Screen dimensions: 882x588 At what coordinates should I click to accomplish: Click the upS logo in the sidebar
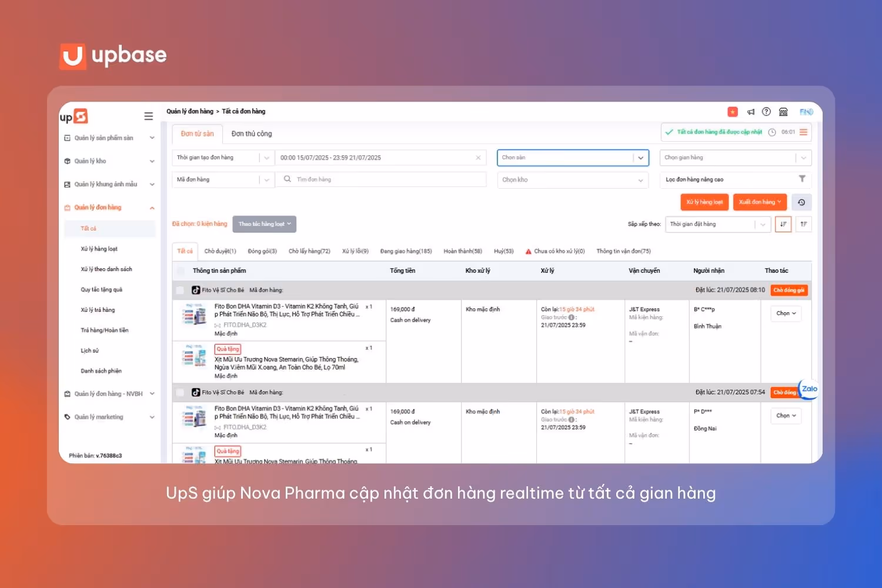73,116
